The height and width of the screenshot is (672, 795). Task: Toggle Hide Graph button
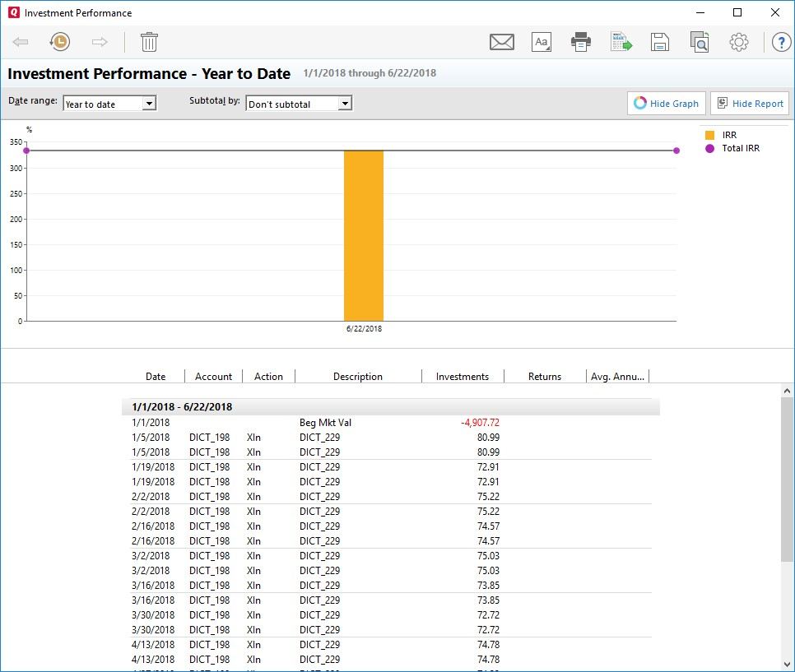tap(666, 104)
